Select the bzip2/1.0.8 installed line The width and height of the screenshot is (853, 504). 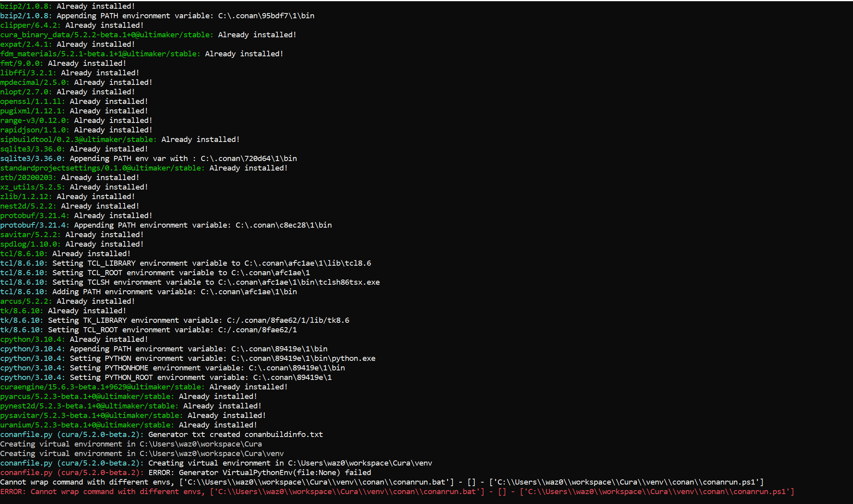point(67,6)
